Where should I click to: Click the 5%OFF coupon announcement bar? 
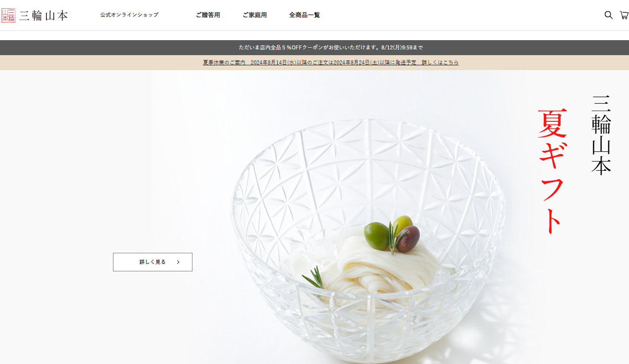[314, 48]
